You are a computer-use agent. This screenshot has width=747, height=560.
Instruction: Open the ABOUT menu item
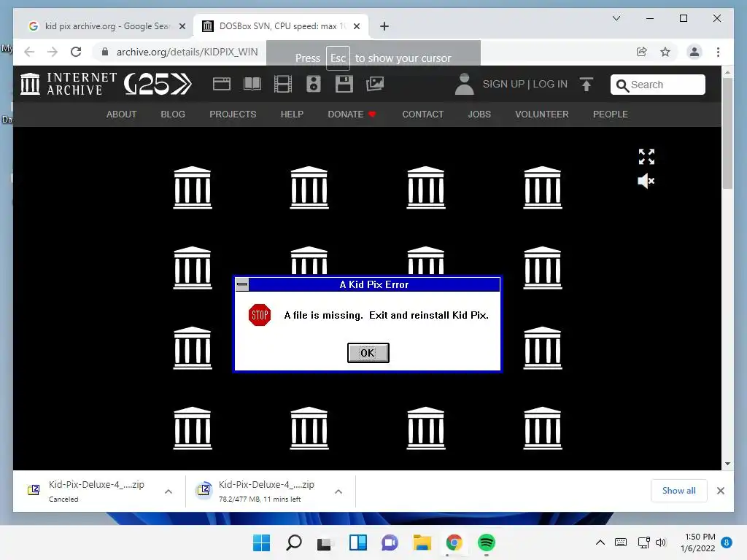click(x=122, y=114)
